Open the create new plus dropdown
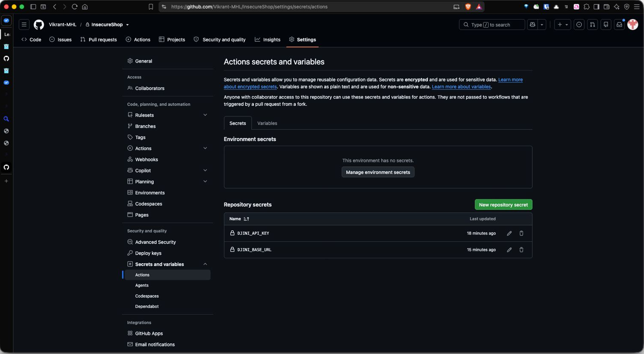This screenshot has height=354, width=644. [563, 25]
